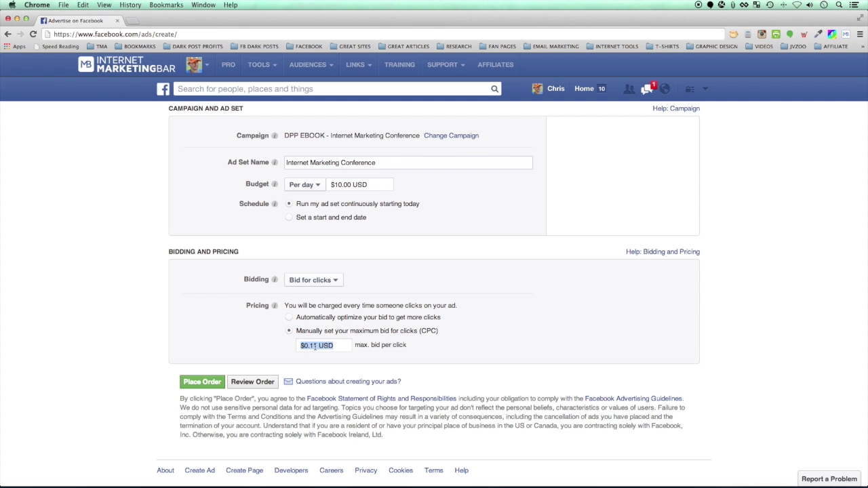Open the 'Bid for clicks' dropdown
Screen dimensions: 868x488
(x=313, y=280)
